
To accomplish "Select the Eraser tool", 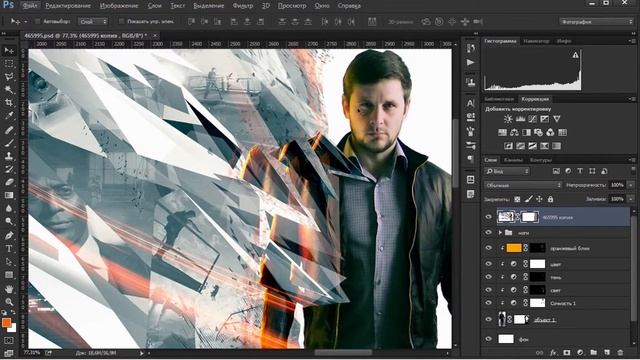I will pos(9,182).
